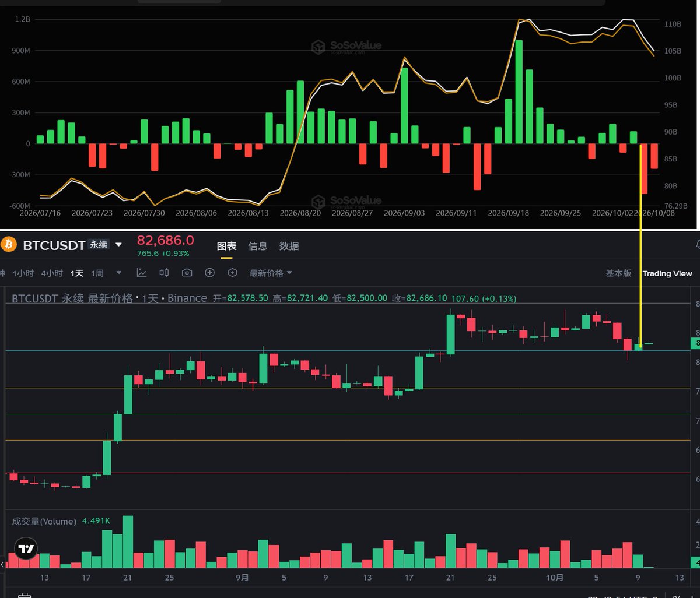The image size is (700, 598).
Task: Open the hexagon settings icon in toolbar
Action: click(233, 273)
